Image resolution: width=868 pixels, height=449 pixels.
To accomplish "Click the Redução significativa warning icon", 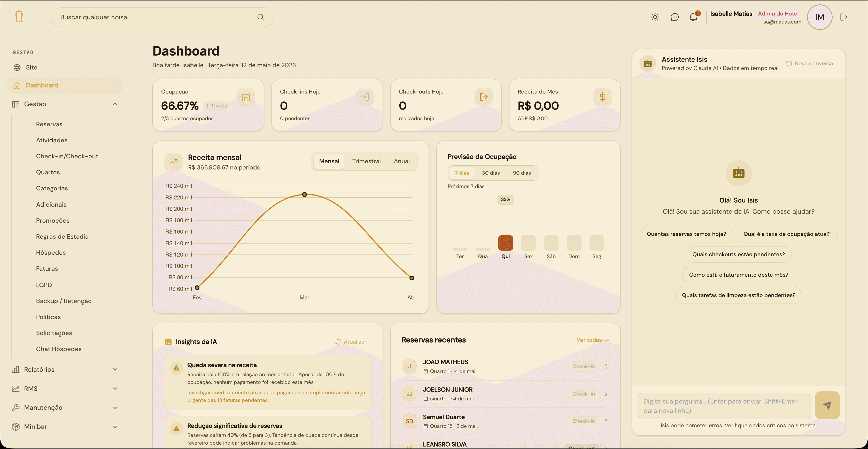I will pos(176,429).
